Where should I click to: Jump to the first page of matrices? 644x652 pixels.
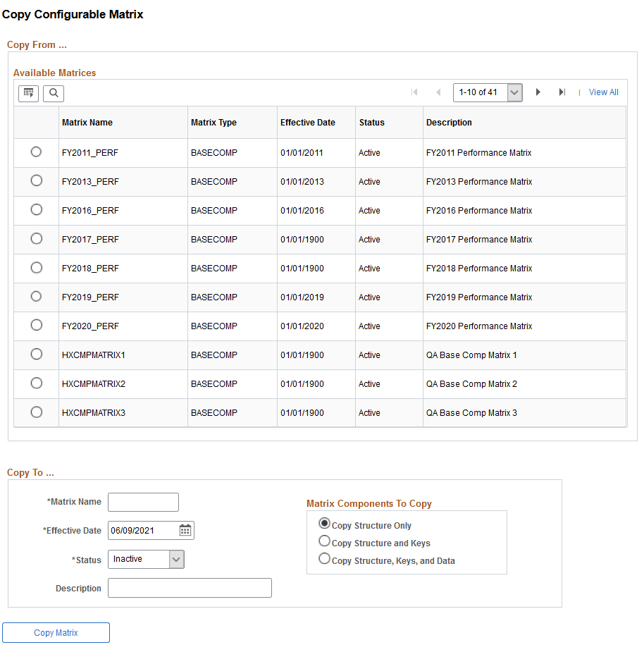click(414, 92)
